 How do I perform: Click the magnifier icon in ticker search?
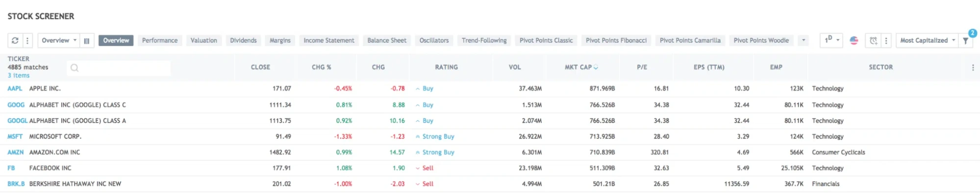pyautogui.click(x=75, y=68)
